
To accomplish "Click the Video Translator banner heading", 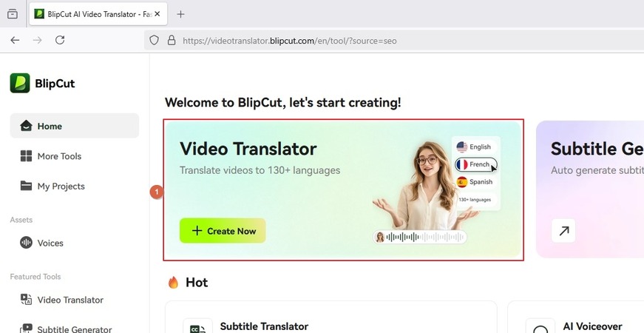I will pyautogui.click(x=248, y=149).
